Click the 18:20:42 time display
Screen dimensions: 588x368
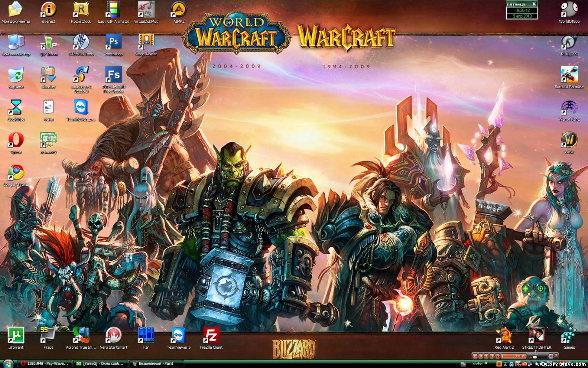pos(522,11)
